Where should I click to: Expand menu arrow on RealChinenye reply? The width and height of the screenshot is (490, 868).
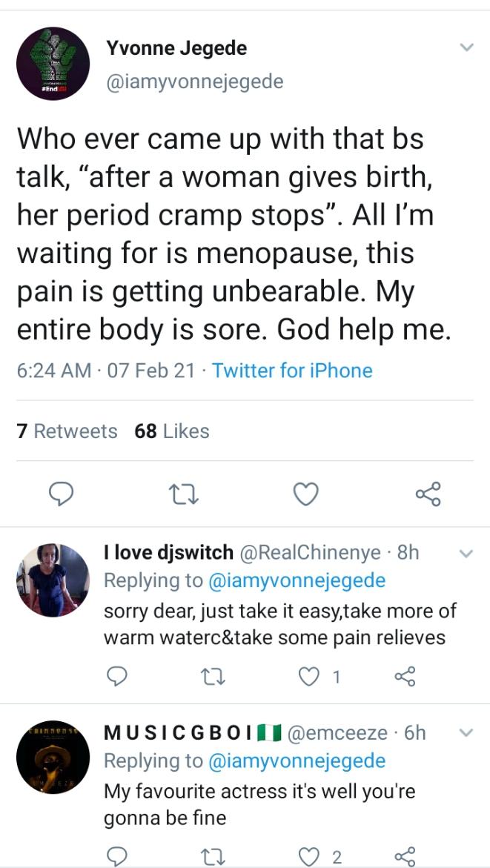click(466, 553)
